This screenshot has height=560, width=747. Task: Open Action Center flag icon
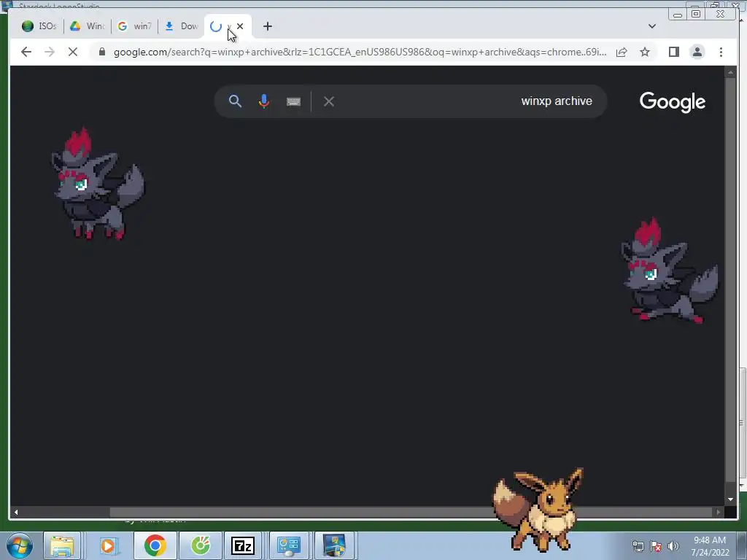click(x=656, y=546)
